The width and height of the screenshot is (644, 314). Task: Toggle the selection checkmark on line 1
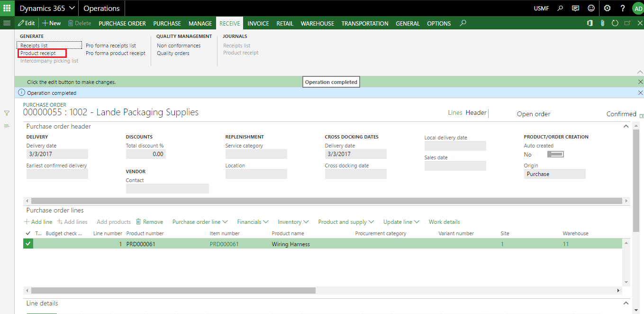(28, 243)
